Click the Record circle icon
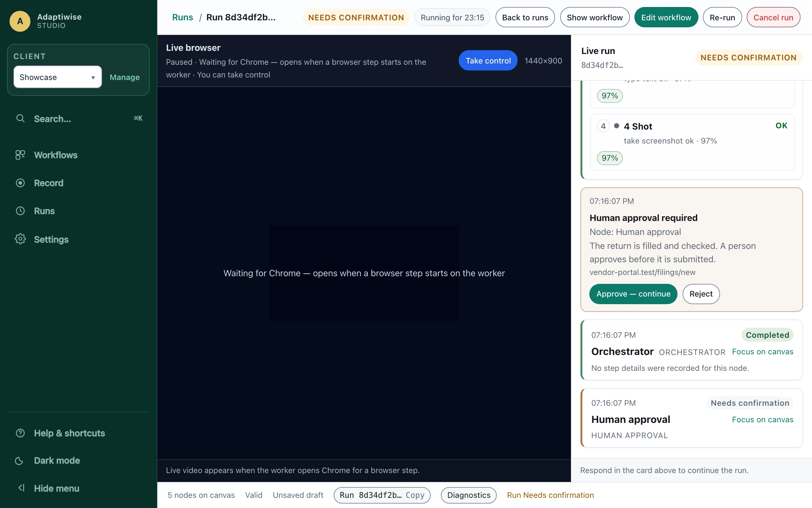 pos(20,183)
